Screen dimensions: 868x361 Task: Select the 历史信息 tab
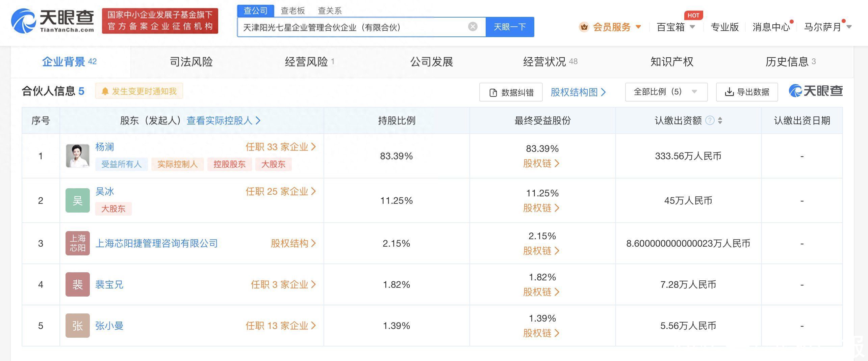coord(790,62)
